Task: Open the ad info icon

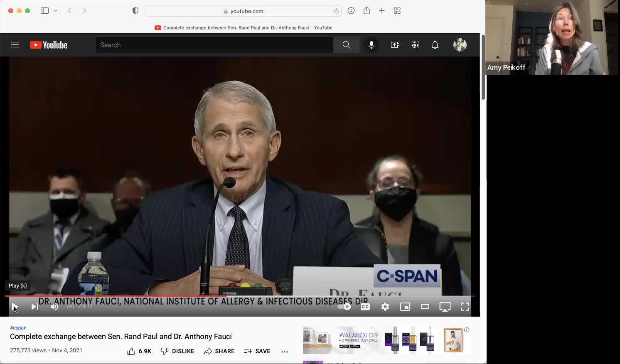Action: (x=467, y=330)
